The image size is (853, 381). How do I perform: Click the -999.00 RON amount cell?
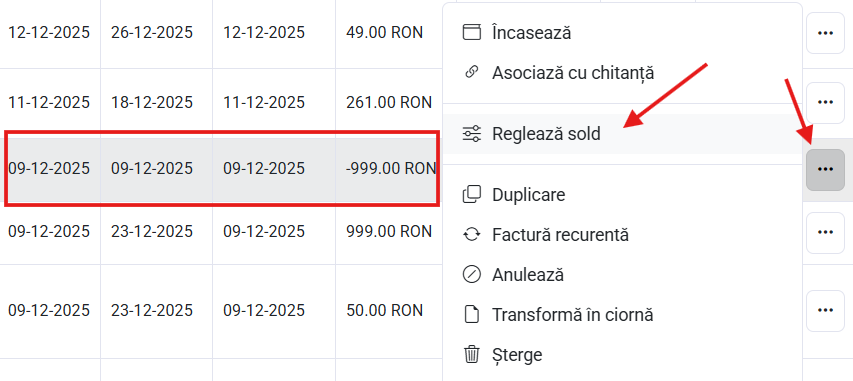(x=389, y=169)
